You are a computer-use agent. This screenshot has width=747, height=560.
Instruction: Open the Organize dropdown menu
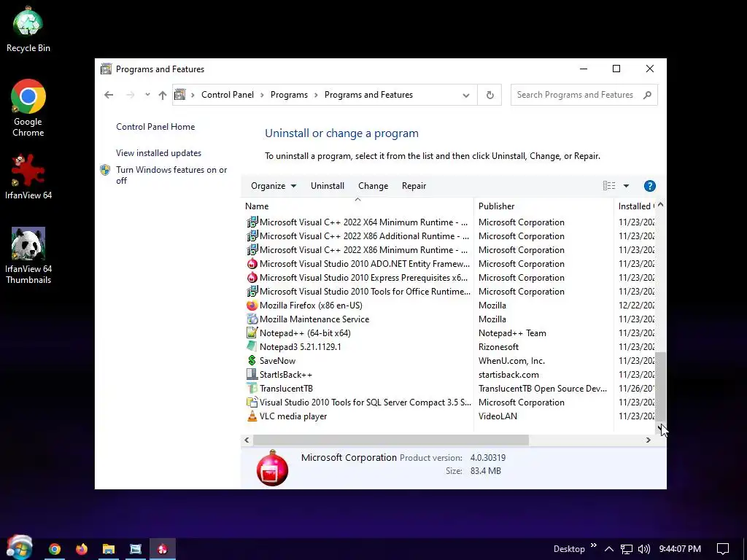click(x=274, y=186)
